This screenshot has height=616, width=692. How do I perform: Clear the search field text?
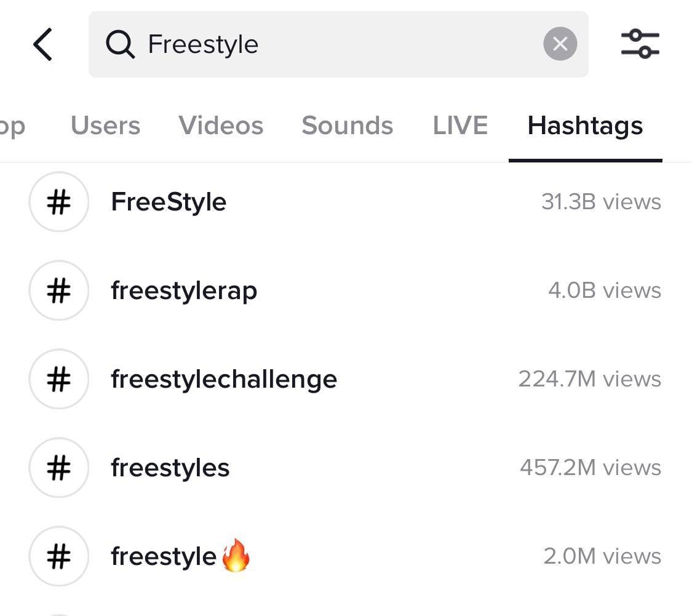point(560,44)
